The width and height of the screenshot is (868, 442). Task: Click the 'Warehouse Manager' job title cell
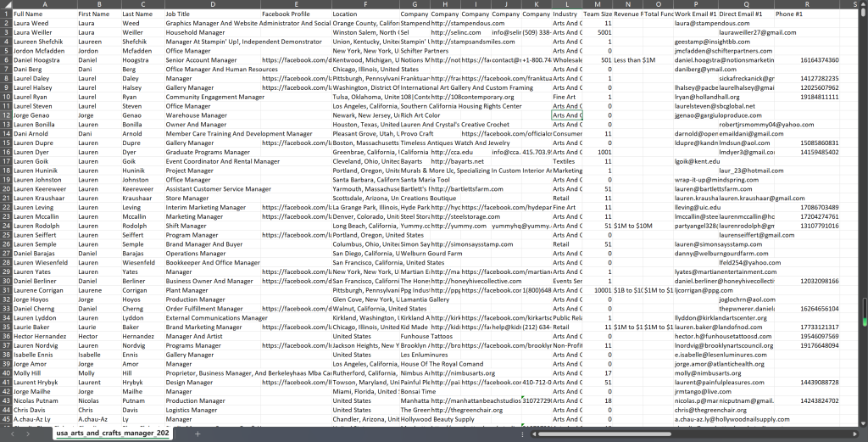pos(213,115)
